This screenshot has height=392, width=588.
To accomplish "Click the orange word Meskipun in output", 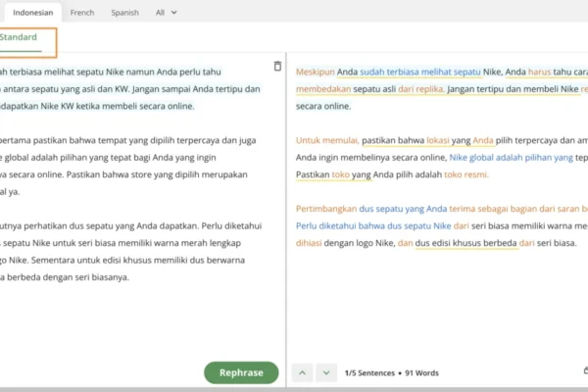I will pyautogui.click(x=315, y=72).
